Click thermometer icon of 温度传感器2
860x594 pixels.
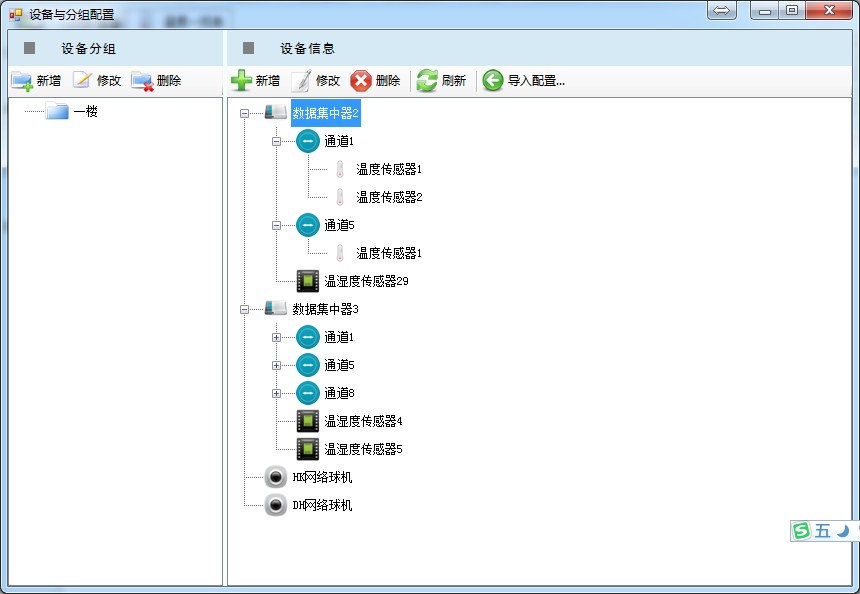pos(340,197)
